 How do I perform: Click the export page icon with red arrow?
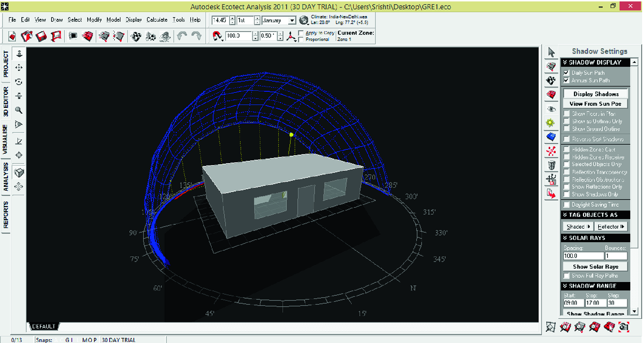tap(551, 193)
